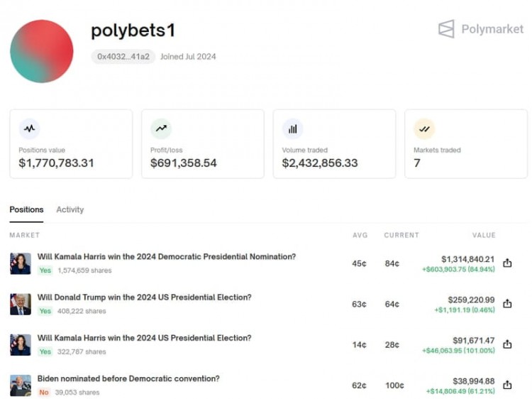The width and height of the screenshot is (532, 399).
Task: Click the polybets1 gradient profile avatar
Action: pyautogui.click(x=42, y=51)
